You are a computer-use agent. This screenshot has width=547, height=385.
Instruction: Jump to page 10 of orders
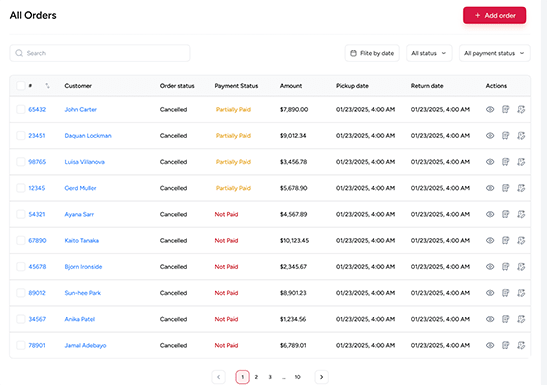coord(297,377)
